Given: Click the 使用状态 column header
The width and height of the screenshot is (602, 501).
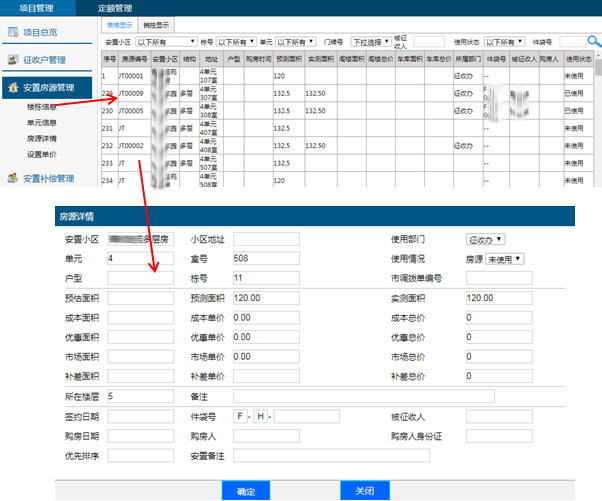Looking at the screenshot, I should point(579,59).
